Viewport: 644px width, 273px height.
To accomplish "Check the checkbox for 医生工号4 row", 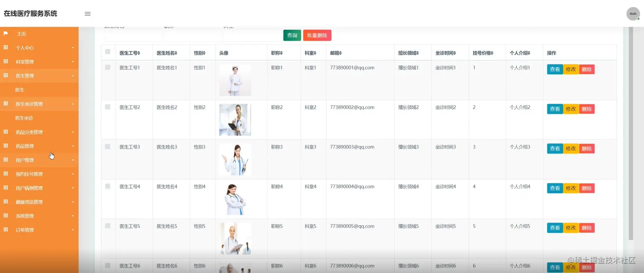I will 108,186.
